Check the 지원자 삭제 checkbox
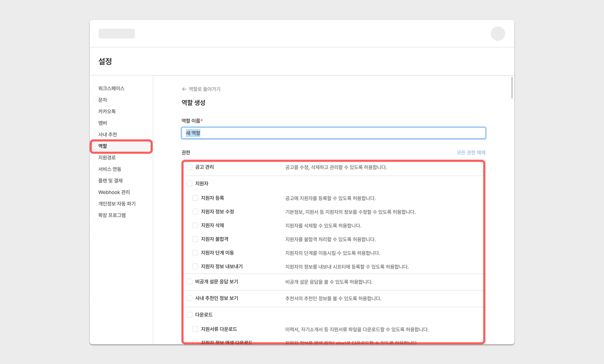 coord(195,225)
